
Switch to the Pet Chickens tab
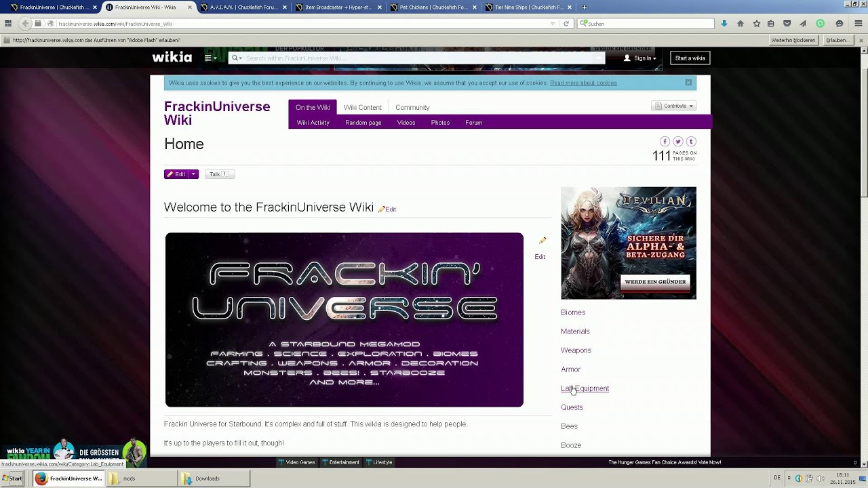tap(433, 7)
